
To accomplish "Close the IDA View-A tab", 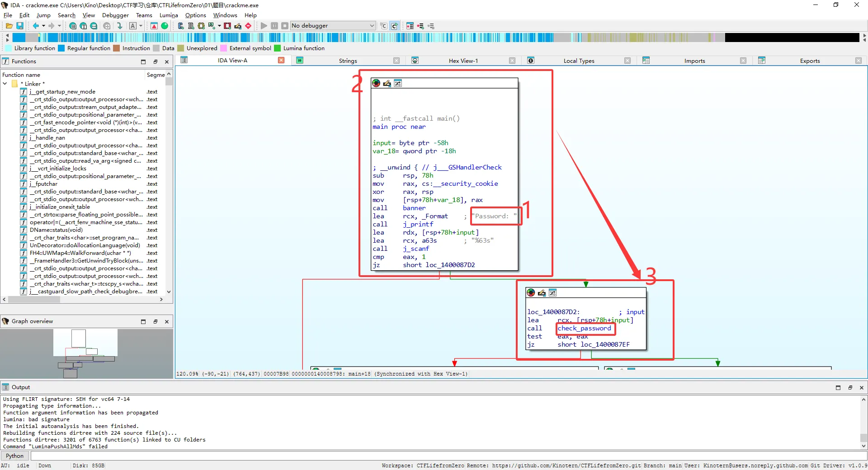I will pyautogui.click(x=281, y=60).
